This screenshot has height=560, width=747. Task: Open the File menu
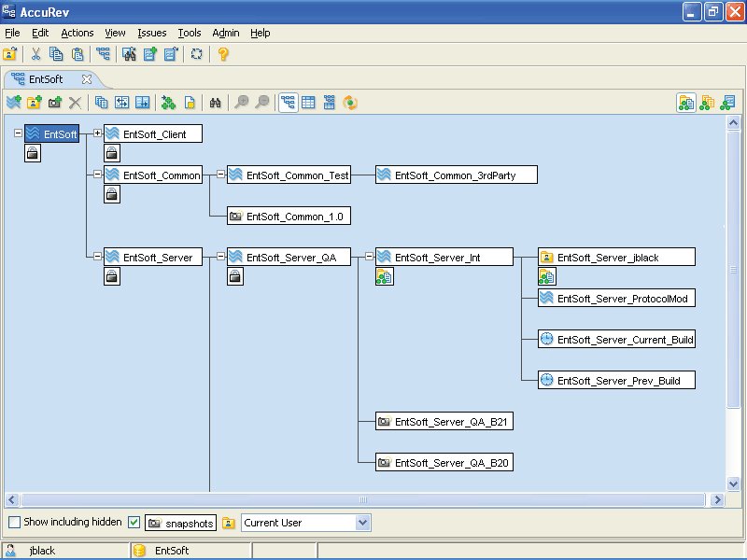tap(12, 33)
